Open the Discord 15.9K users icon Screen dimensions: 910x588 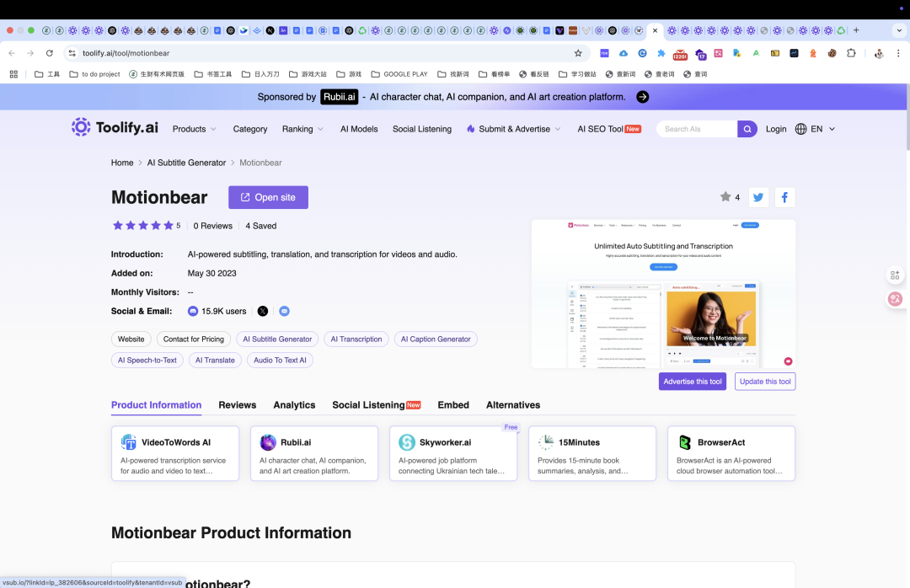[193, 311]
